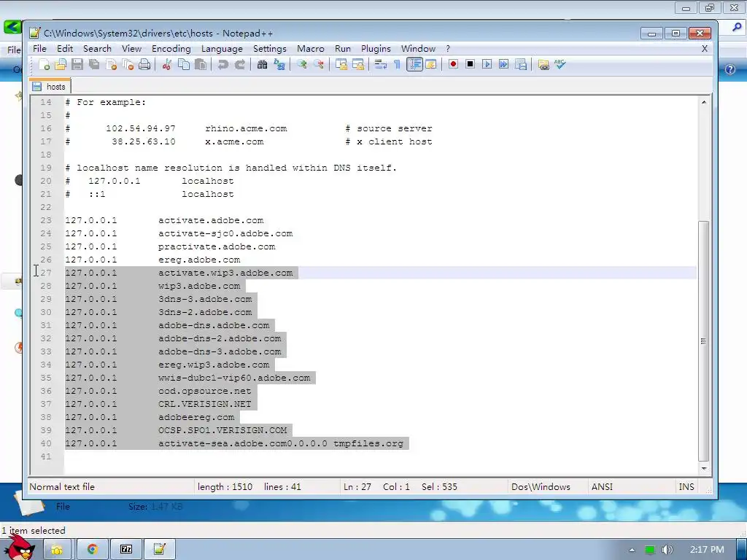Click the User Defined Language icon
Viewport: 747px width, 560px height.
430,64
